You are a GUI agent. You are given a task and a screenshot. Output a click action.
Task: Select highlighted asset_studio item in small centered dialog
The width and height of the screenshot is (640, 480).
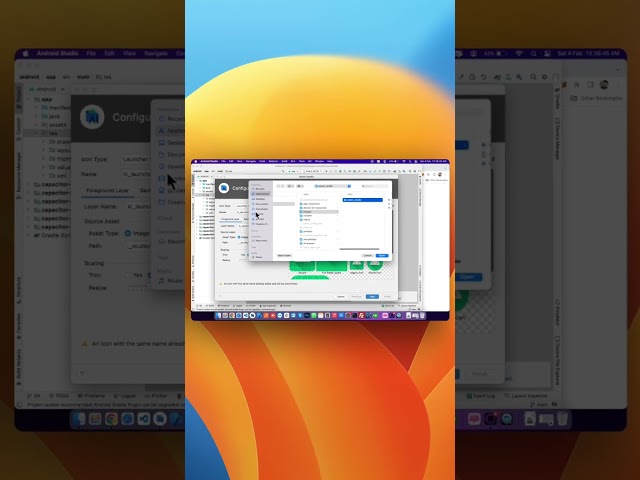(x=363, y=200)
